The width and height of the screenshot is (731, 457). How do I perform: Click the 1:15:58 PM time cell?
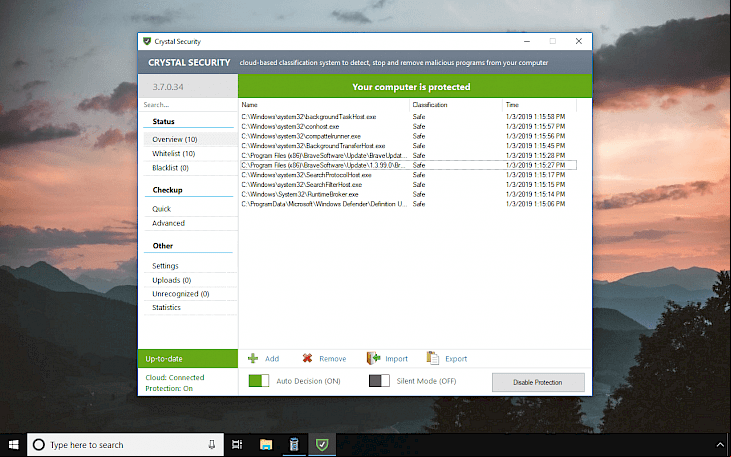pos(536,117)
